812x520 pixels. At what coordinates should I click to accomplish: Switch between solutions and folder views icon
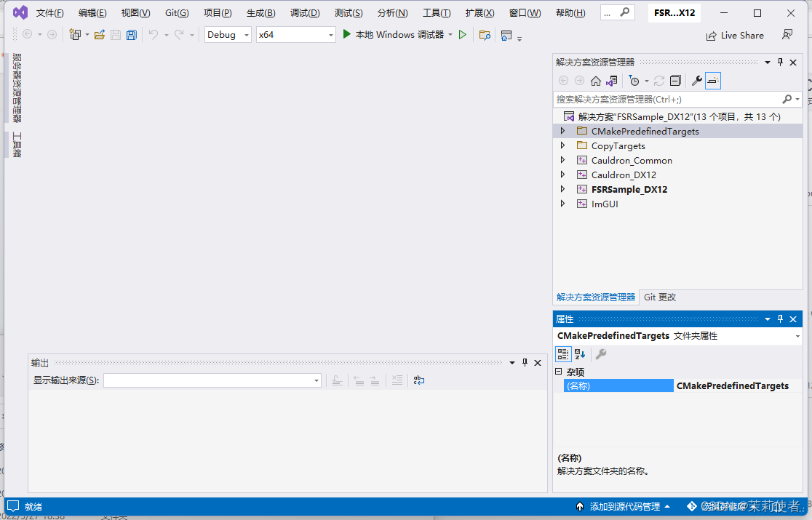coord(612,81)
